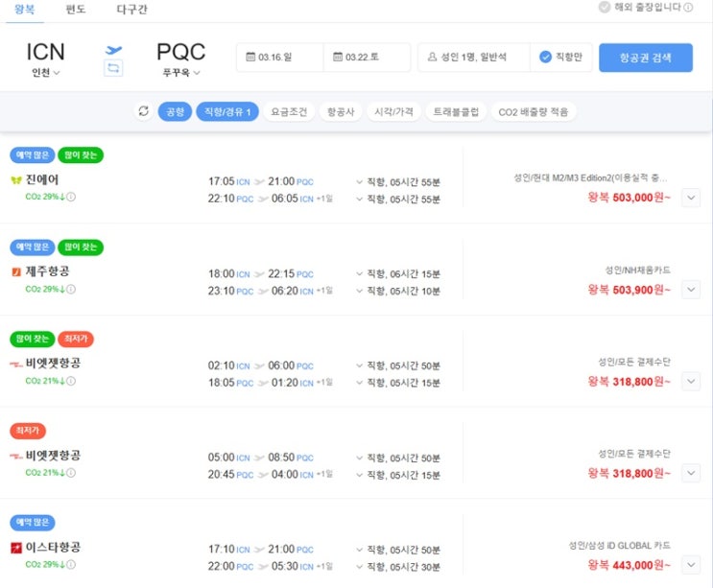This screenshot has height=588, width=713.
Task: Click 성인/삼성 iD GLOBAL 카드 text
Action: (619, 545)
